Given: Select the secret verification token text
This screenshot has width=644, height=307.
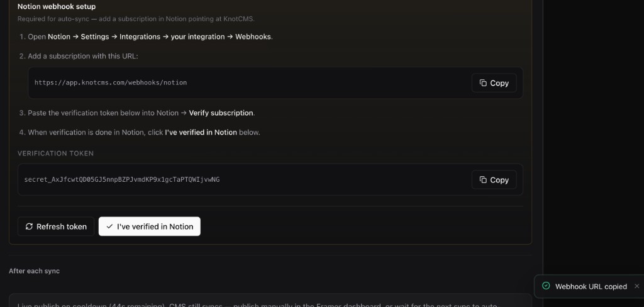Looking at the screenshot, I should (x=122, y=179).
